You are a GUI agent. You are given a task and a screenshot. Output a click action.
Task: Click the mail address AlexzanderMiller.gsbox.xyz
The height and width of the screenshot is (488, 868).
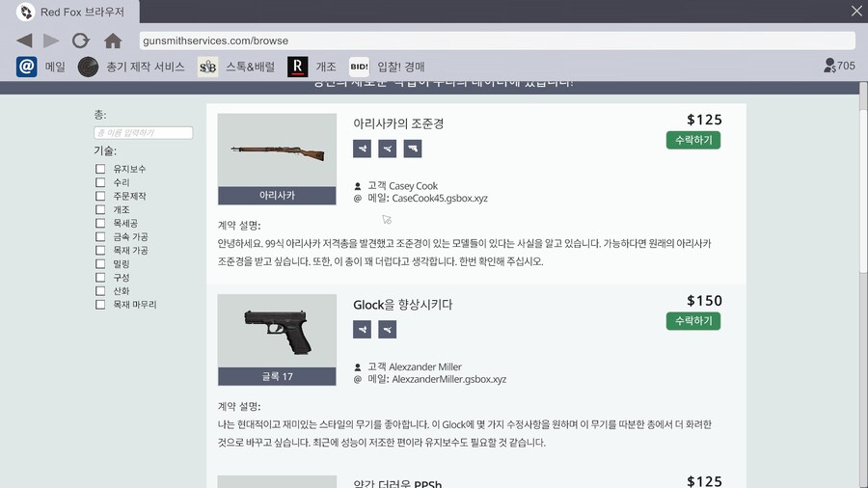click(449, 379)
